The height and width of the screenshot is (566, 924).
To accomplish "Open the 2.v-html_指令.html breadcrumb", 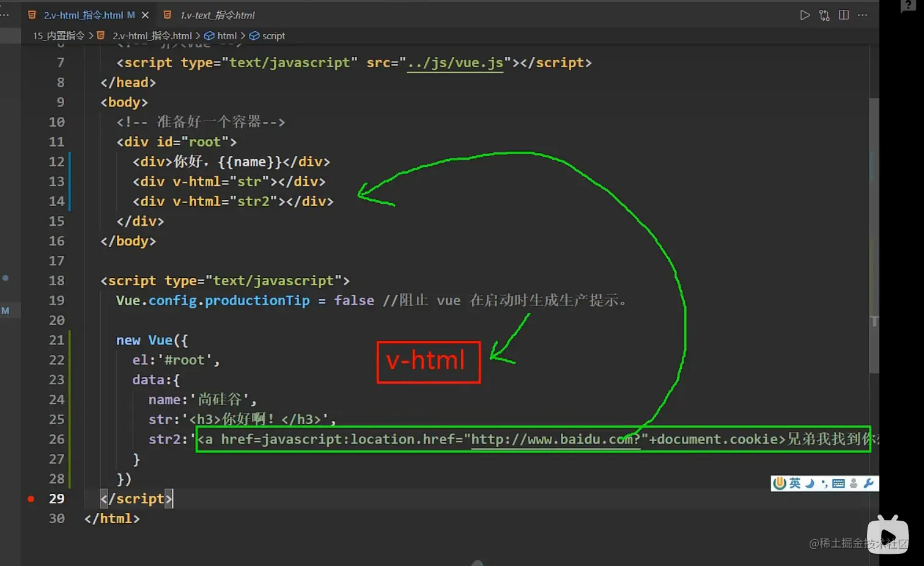I will point(152,35).
